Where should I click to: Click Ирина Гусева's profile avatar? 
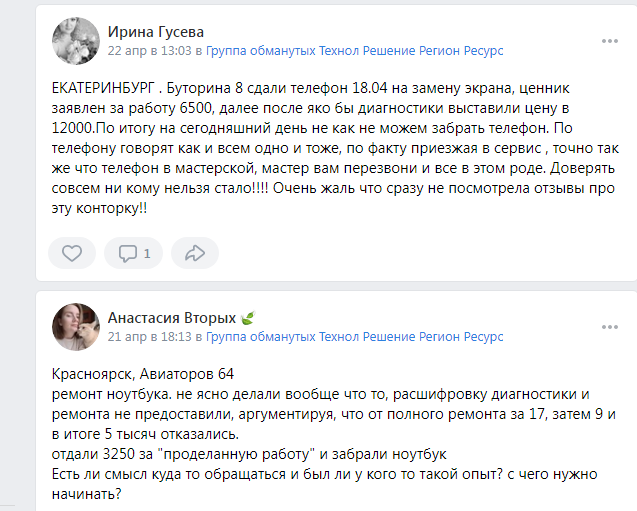[x=75, y=40]
